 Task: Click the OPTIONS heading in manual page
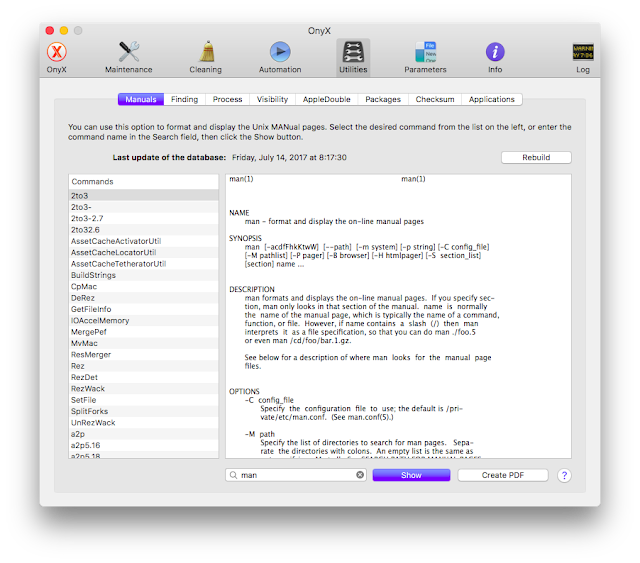(244, 391)
